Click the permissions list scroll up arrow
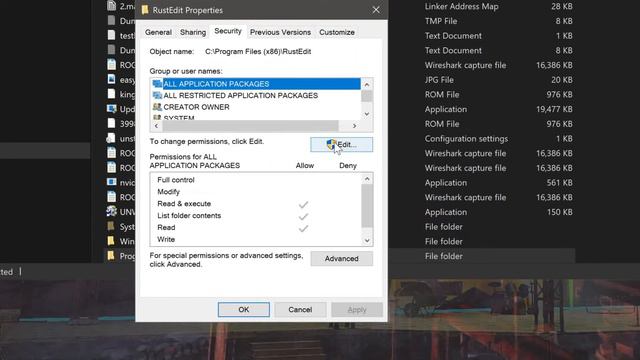The width and height of the screenshot is (640, 360). click(367, 179)
